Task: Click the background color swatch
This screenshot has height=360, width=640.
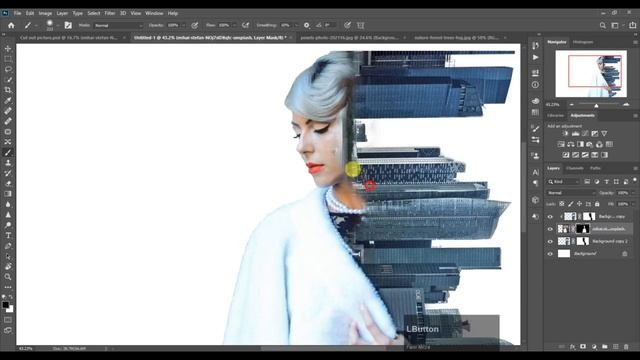Action: (x=11, y=310)
